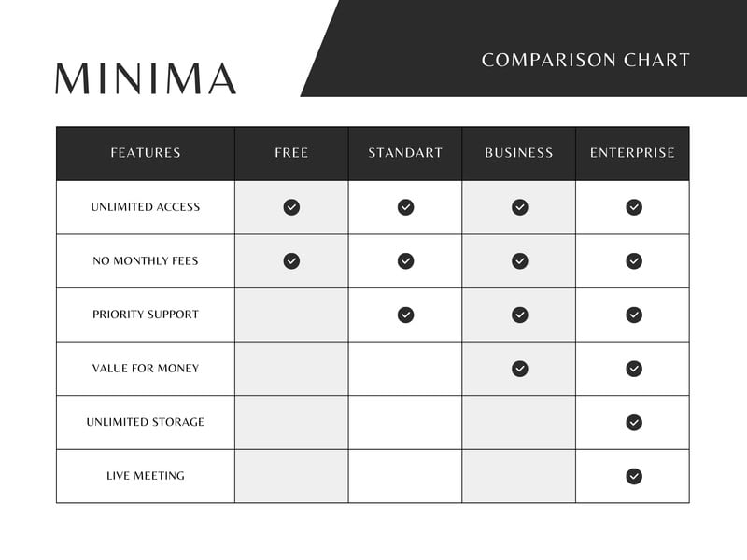Viewport: 747px width, 560px height.
Task: Click the Standart plan Unlimited Access checkmark
Action: click(405, 207)
